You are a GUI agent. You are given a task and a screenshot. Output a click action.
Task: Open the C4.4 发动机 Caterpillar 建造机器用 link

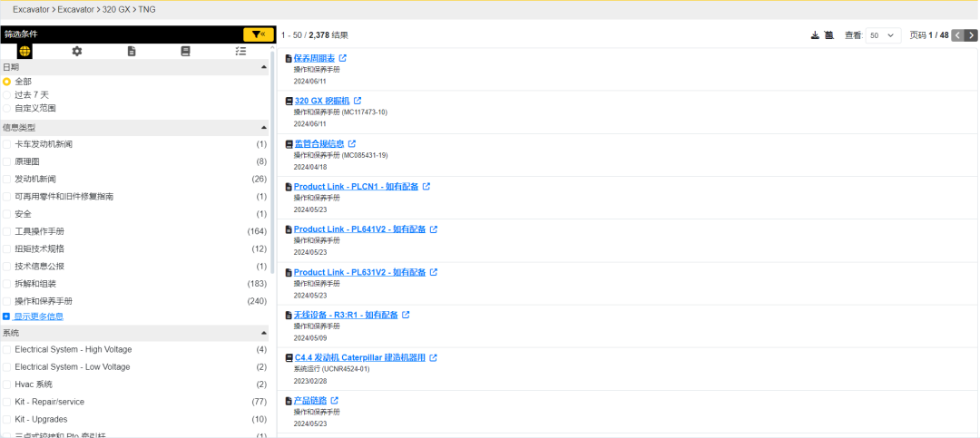point(360,358)
